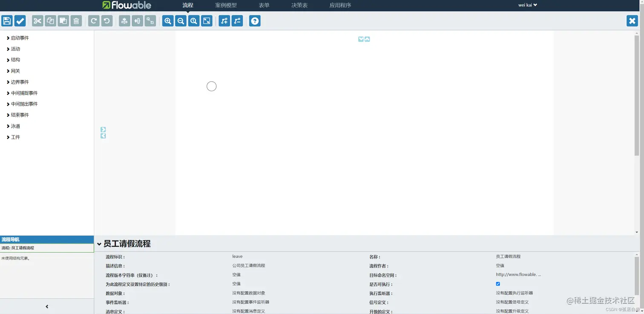Image resolution: width=644 pixels, height=314 pixels.
Task: Open the 应用程序 tab
Action: tap(340, 5)
